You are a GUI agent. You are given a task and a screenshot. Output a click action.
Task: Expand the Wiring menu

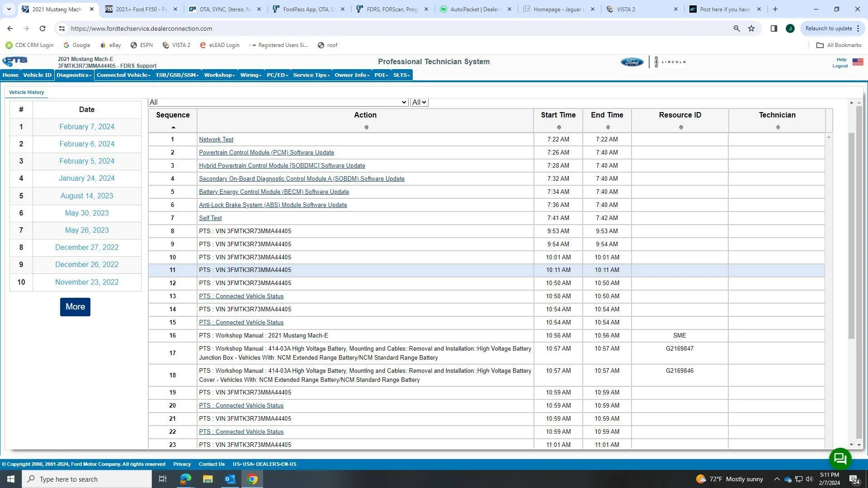coord(251,75)
